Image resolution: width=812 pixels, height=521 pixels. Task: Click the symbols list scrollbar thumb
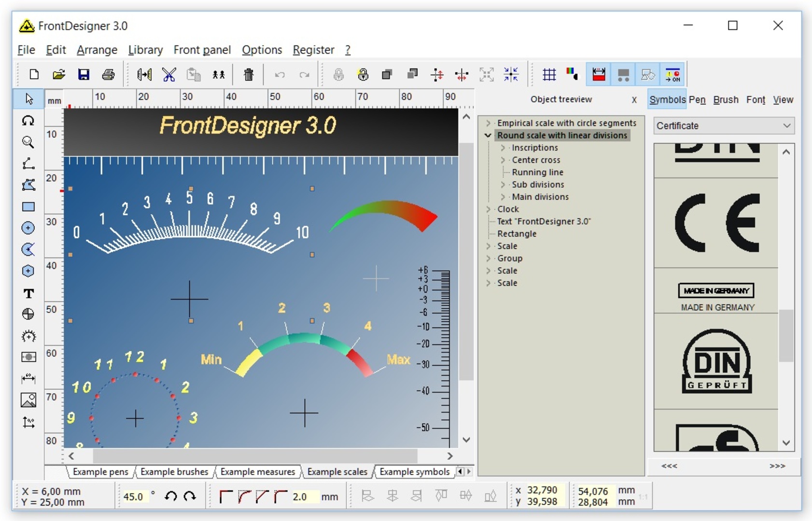point(786,335)
